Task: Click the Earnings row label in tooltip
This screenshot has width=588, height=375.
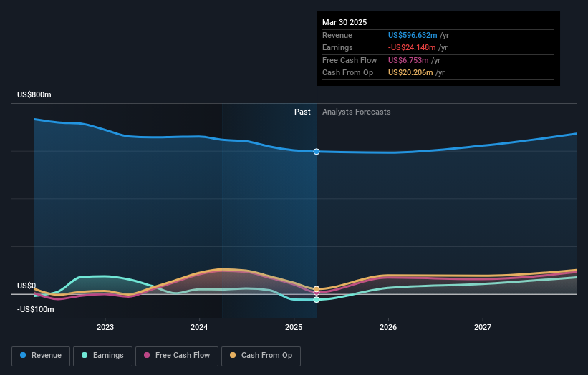Action: (337, 47)
